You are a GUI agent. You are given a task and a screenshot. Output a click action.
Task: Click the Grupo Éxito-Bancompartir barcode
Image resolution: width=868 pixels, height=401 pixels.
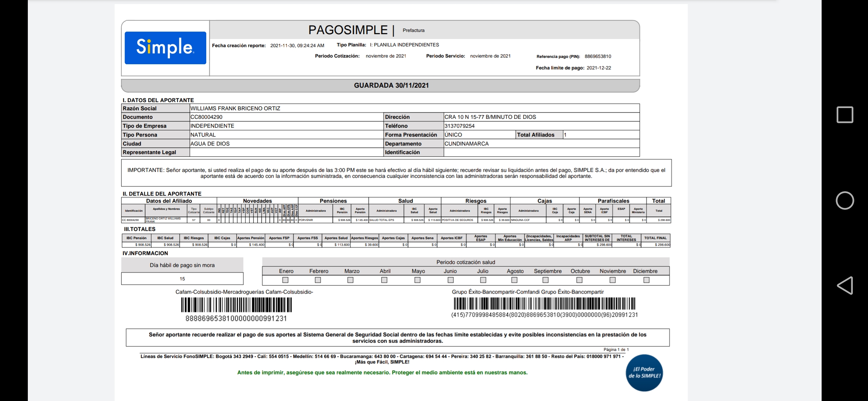[x=545, y=304]
